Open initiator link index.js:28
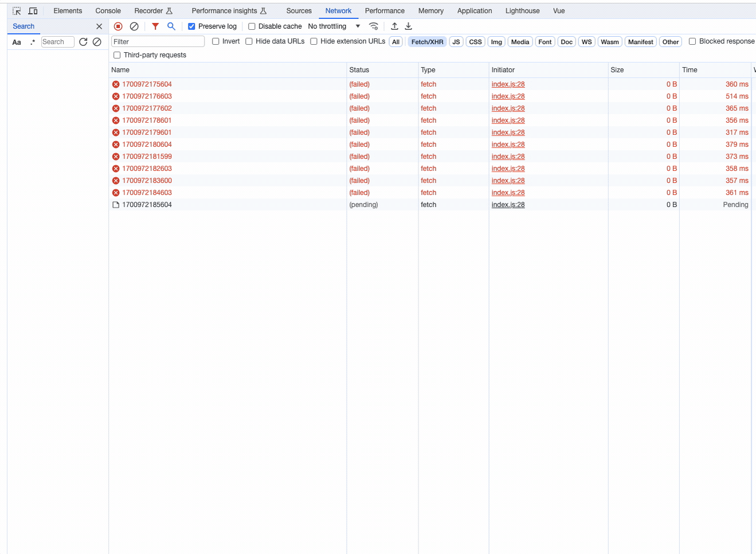 point(508,84)
